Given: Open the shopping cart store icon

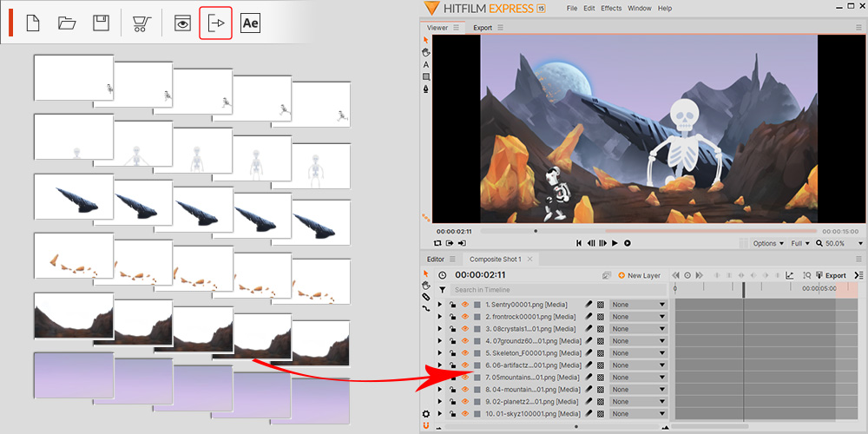Looking at the screenshot, I should coord(141,23).
